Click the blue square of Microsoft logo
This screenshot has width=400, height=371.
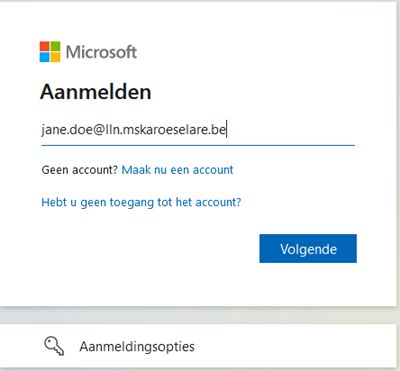click(x=45, y=57)
